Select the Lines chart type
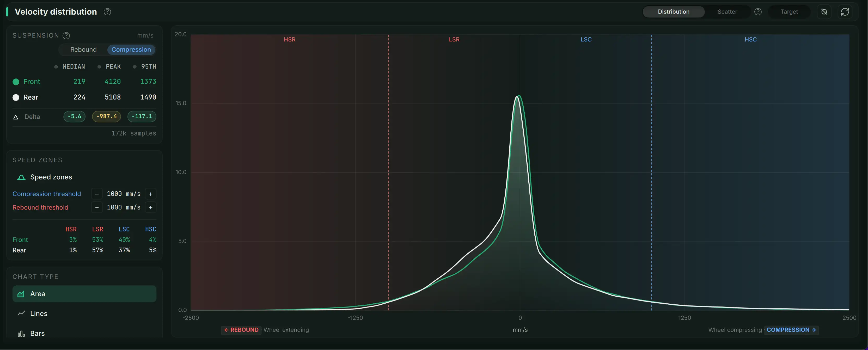 pyautogui.click(x=84, y=313)
